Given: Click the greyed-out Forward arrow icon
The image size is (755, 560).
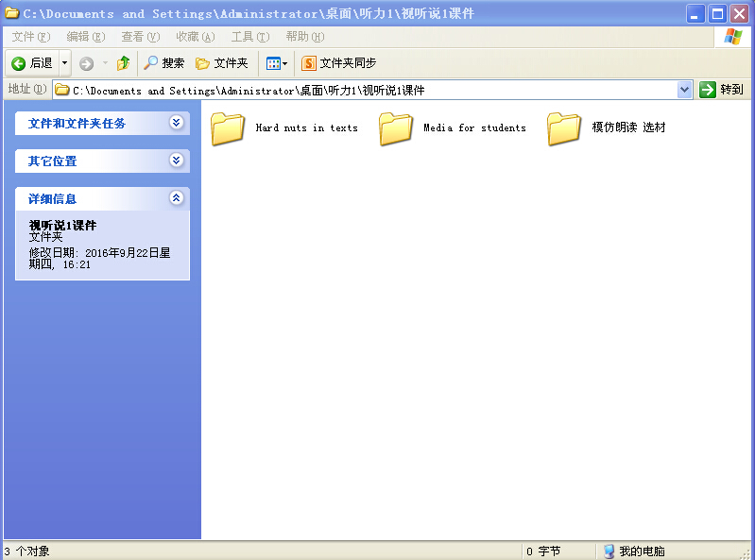Looking at the screenshot, I should pos(87,63).
